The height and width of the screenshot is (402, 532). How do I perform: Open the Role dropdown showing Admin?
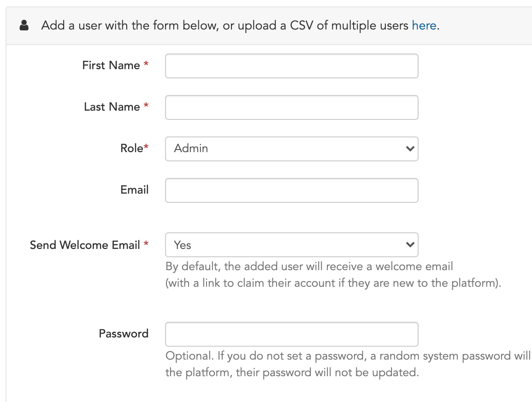click(291, 148)
